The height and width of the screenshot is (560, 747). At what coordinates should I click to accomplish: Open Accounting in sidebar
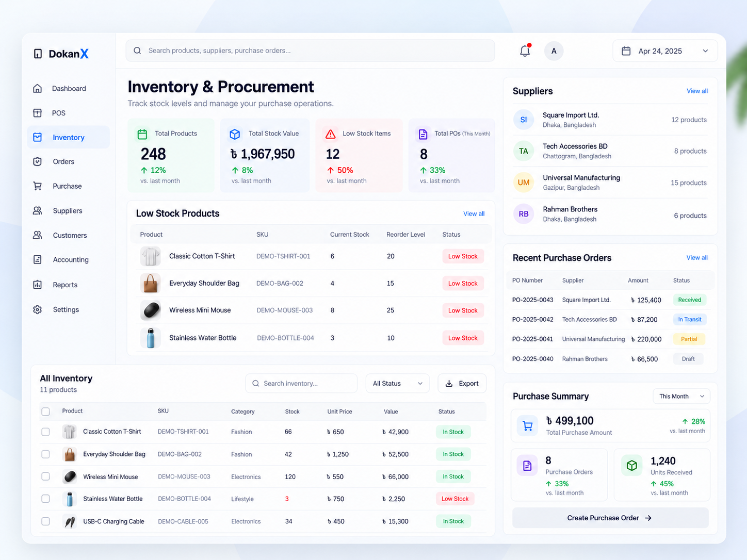68,260
